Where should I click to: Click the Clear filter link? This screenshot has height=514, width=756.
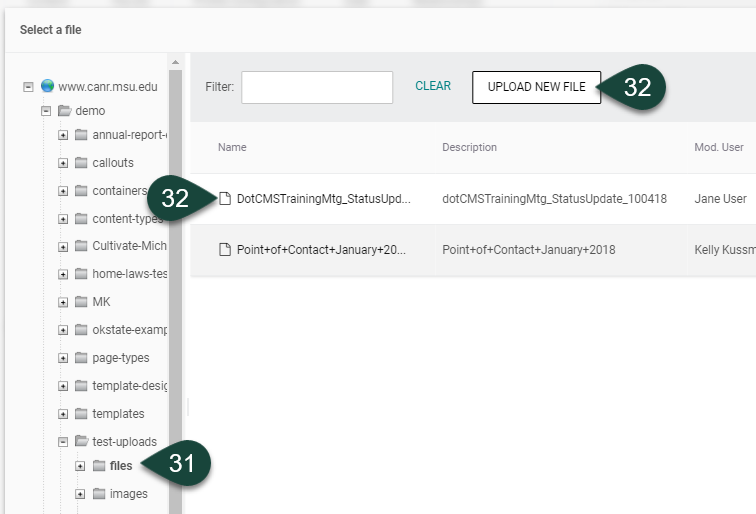pyautogui.click(x=433, y=86)
